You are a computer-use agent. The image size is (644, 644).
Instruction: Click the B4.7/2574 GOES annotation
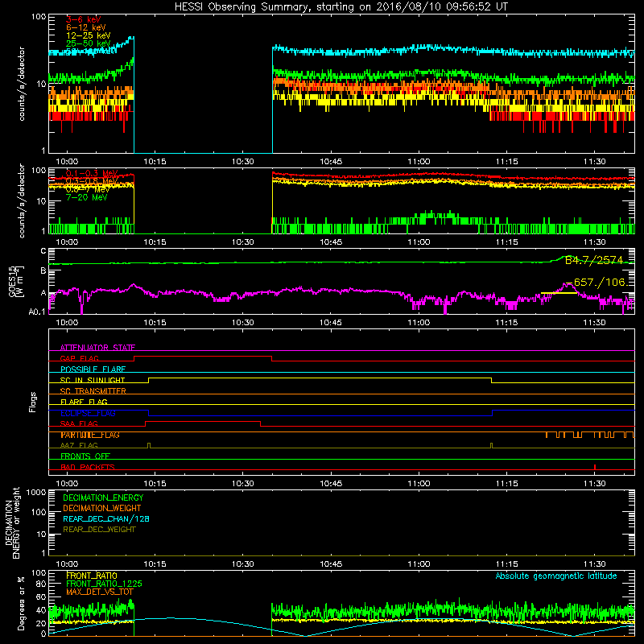click(594, 260)
